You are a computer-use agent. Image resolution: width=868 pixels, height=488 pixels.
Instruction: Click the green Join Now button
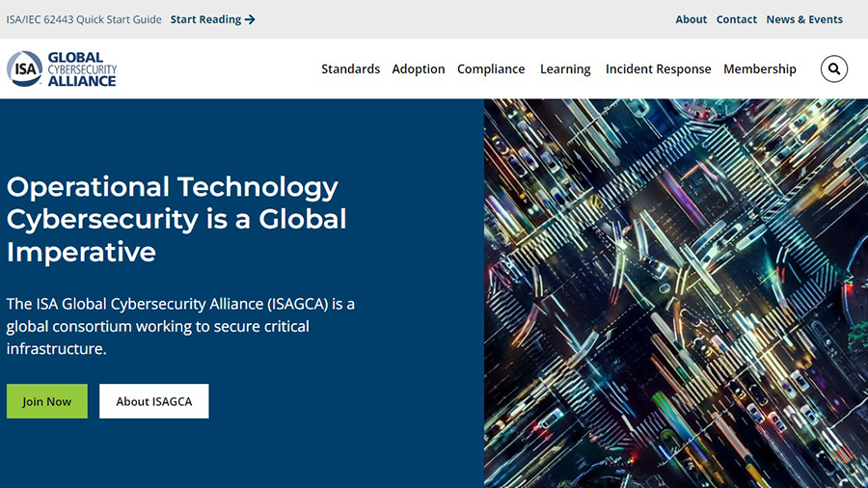47,401
